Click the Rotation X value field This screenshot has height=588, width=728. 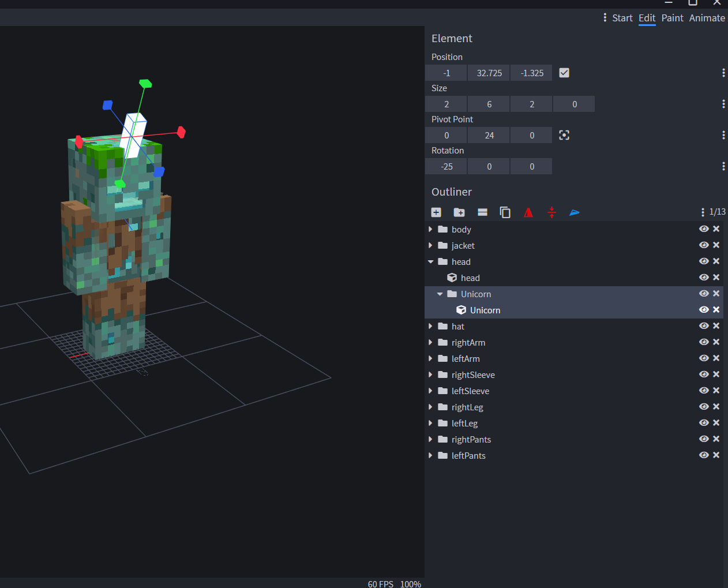(446, 166)
